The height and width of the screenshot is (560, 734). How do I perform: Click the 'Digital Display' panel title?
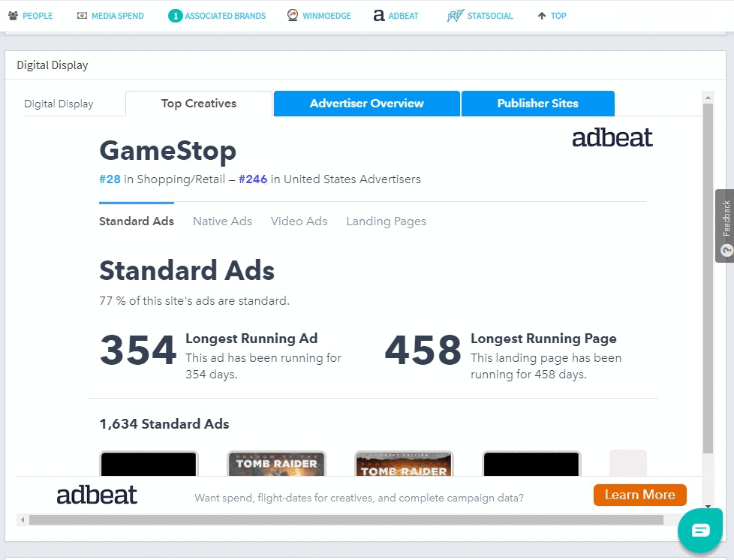coord(53,65)
